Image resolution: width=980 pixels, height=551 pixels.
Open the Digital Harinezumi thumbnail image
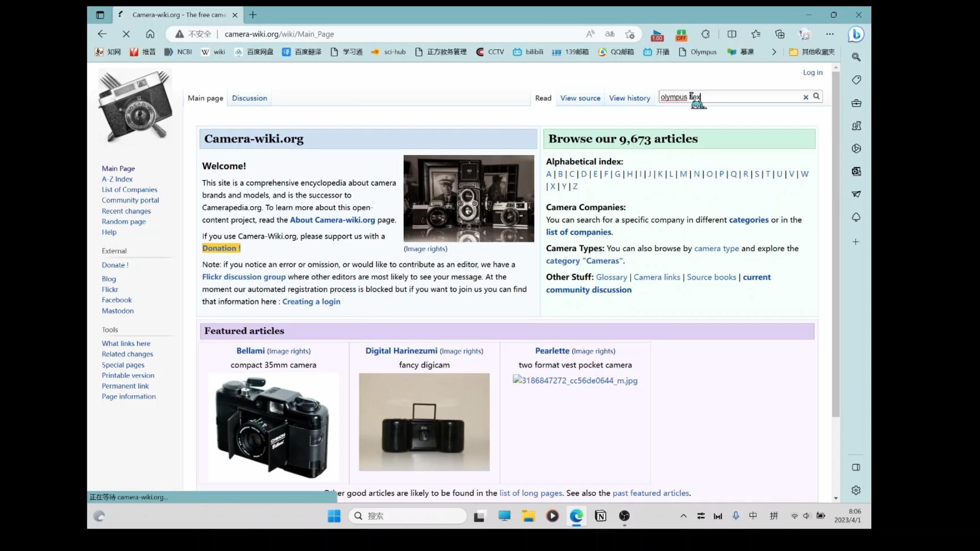click(424, 422)
